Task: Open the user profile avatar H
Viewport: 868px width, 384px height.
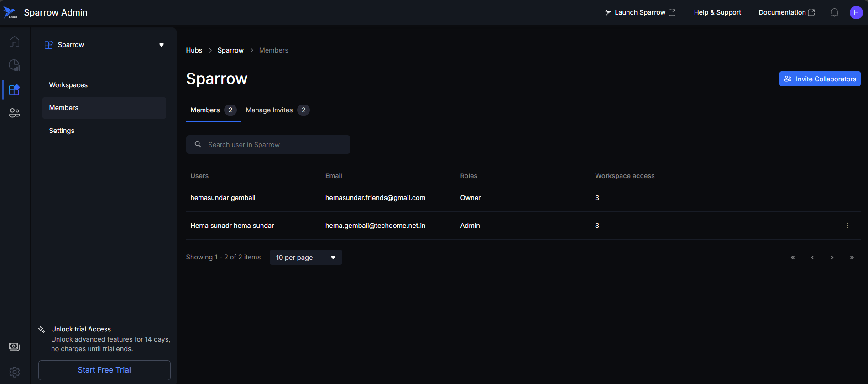Action: [x=856, y=13]
